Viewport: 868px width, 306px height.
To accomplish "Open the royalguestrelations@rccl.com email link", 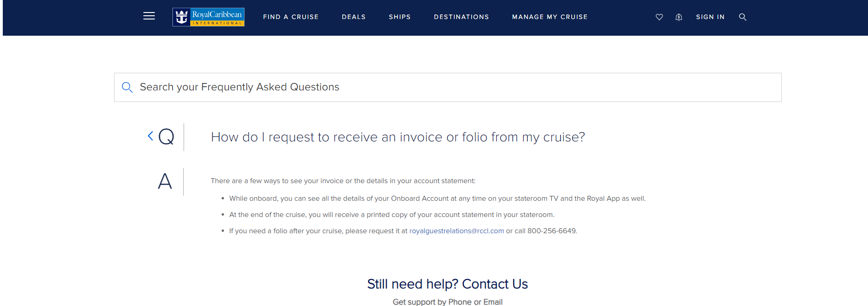I will 456,231.
